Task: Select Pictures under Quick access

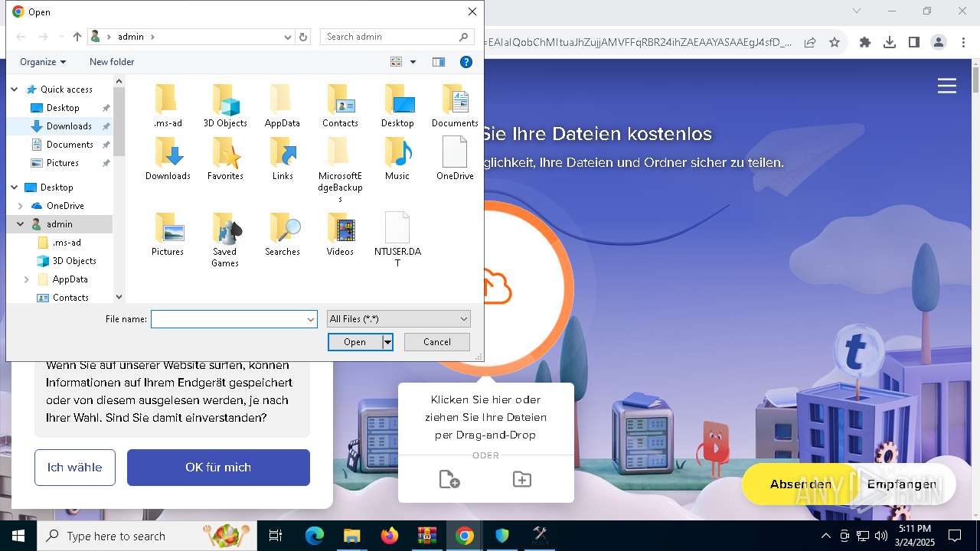Action: tap(63, 163)
